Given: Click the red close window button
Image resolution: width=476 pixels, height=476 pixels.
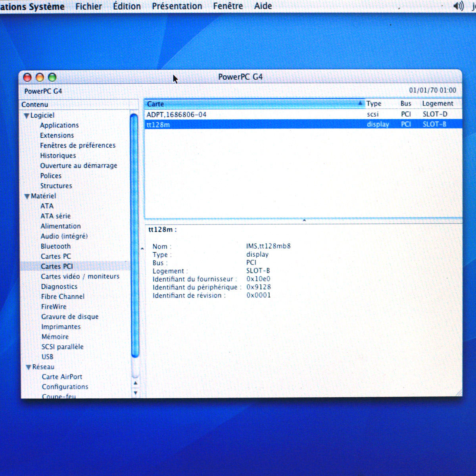Looking at the screenshot, I should point(27,77).
